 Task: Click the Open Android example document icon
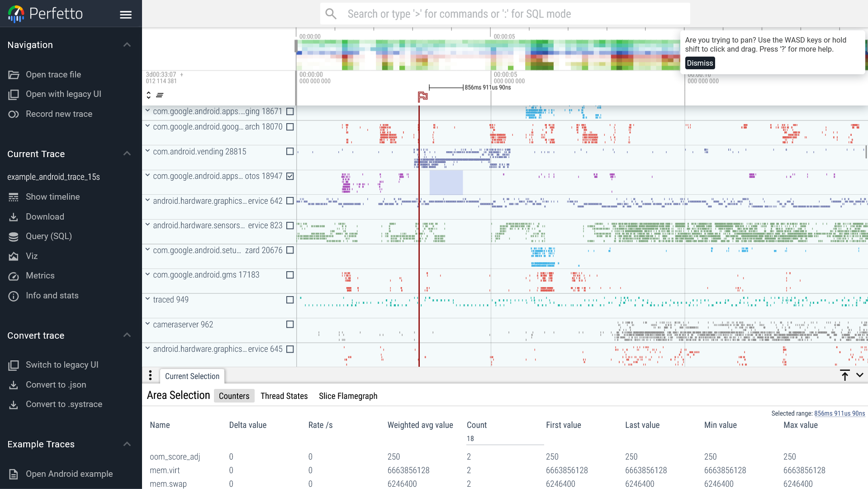(14, 474)
